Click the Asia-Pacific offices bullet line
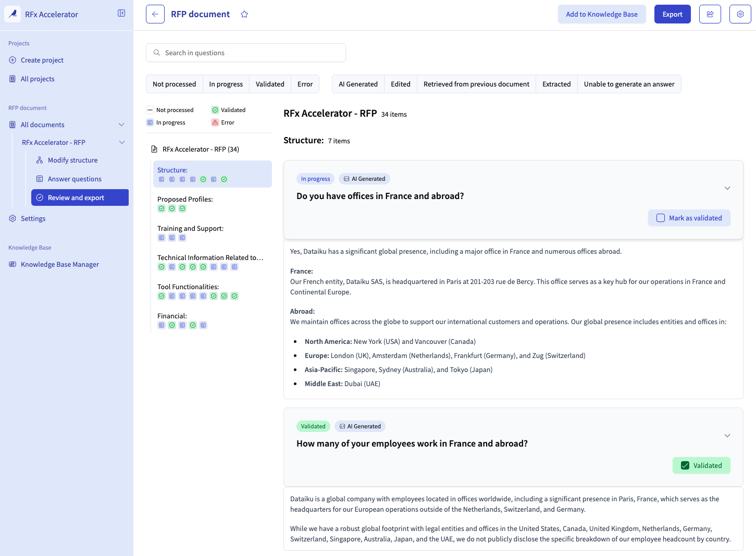This screenshot has width=756, height=556. (399, 369)
